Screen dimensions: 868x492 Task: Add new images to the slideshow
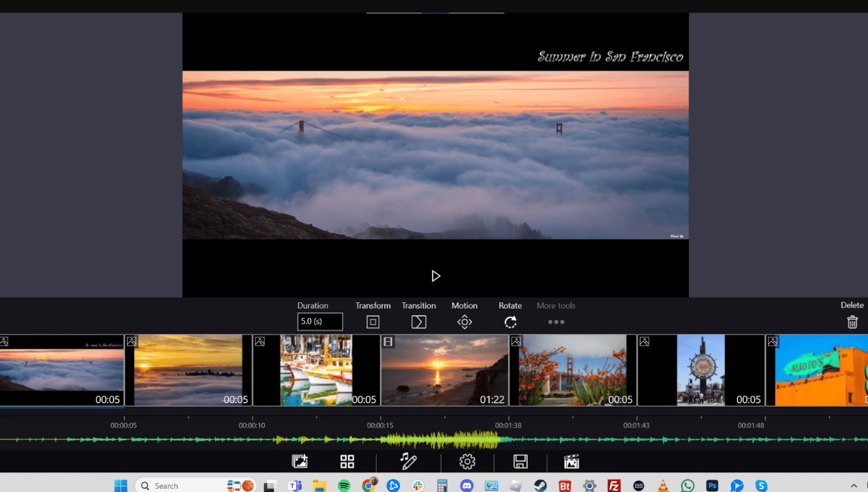[x=300, y=461]
